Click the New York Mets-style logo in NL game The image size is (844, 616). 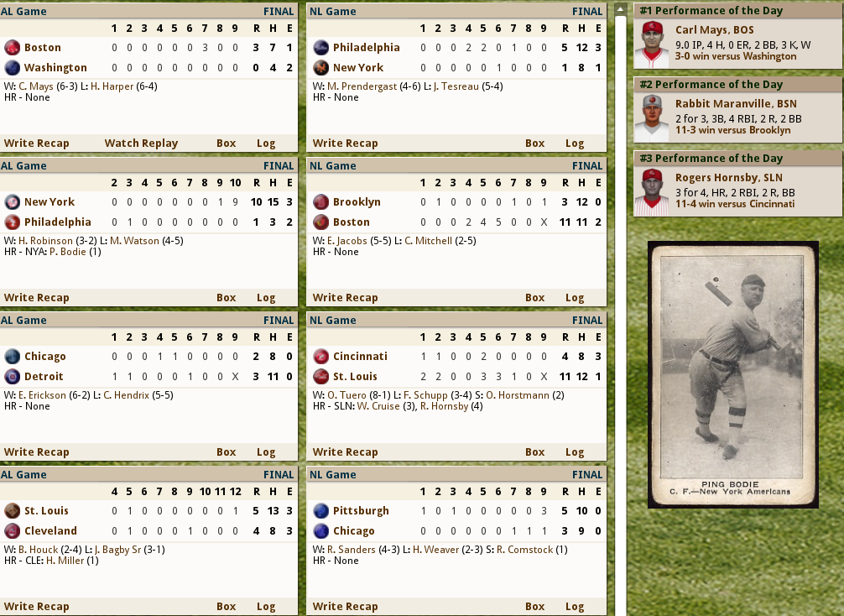(x=320, y=67)
